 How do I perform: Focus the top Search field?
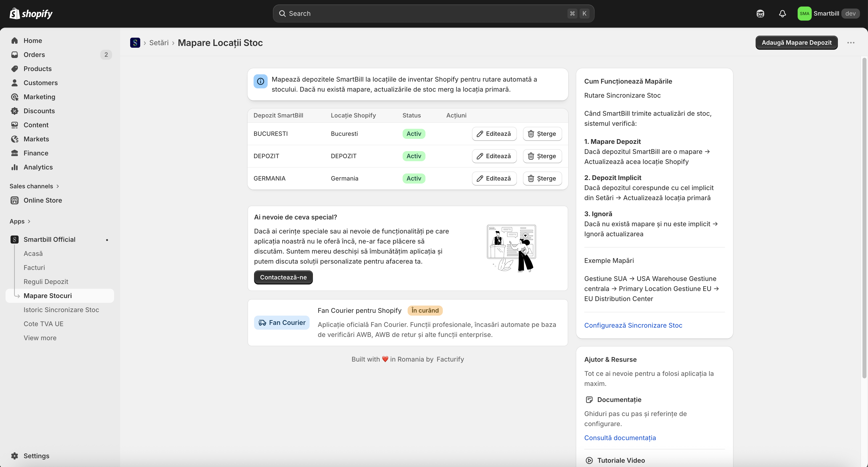click(x=433, y=14)
